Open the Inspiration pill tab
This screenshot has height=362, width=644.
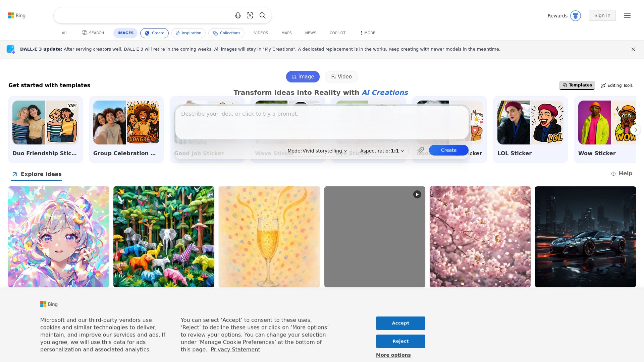[x=189, y=33]
